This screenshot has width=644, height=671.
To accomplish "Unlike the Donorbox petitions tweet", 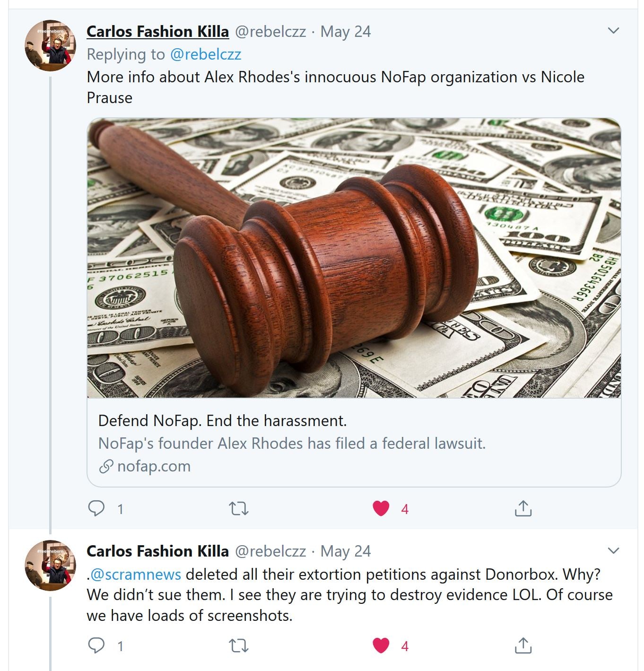I will [381, 645].
